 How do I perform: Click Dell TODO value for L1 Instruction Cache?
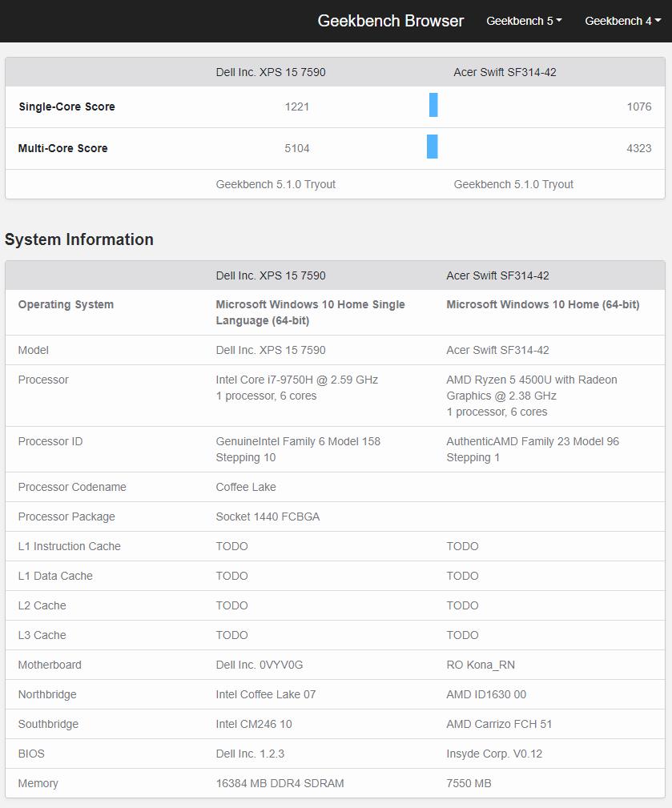[232, 546]
